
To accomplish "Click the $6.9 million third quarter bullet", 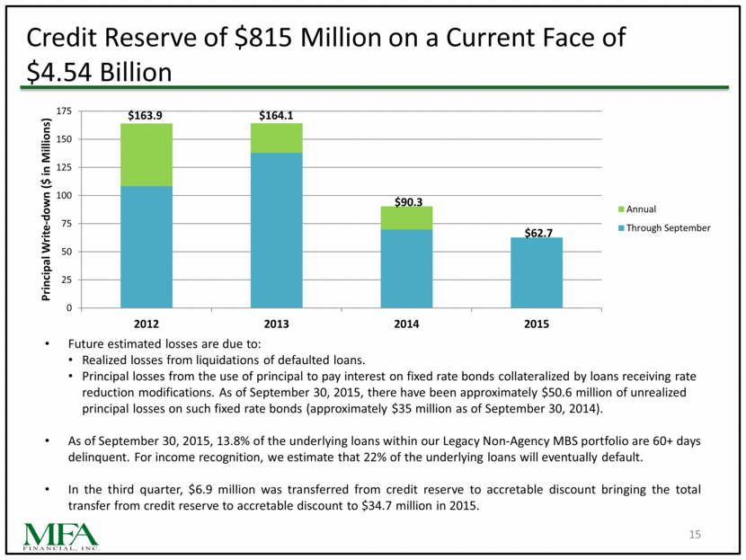I will click(x=384, y=498).
